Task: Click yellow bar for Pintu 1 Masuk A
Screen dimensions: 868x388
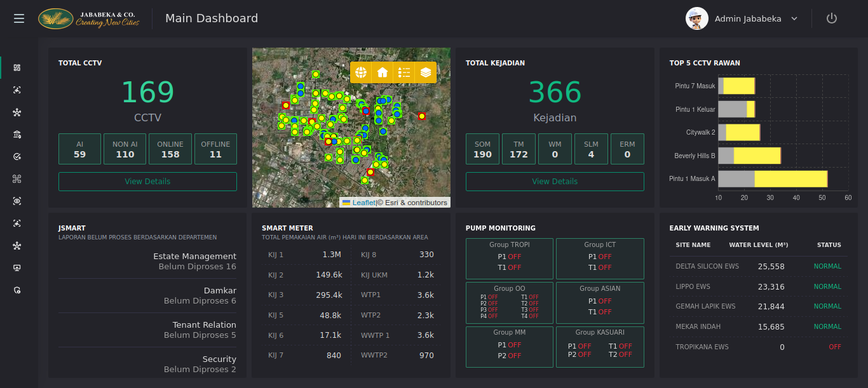Action: [790, 179]
